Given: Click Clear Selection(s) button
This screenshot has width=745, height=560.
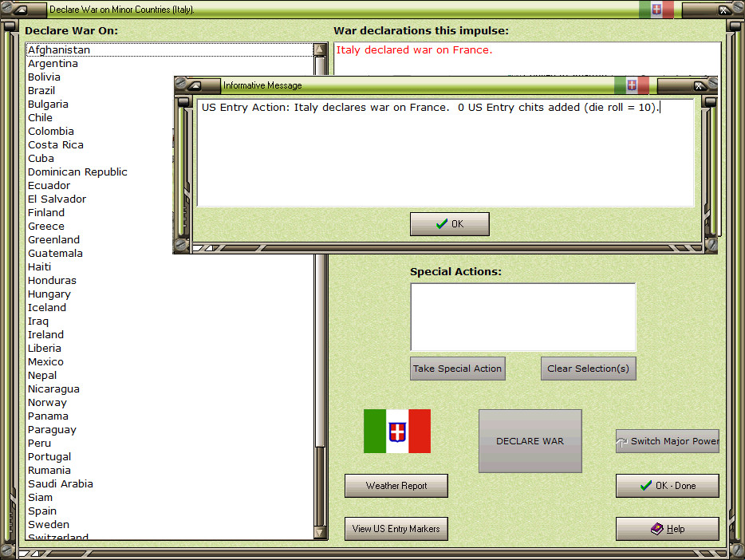Looking at the screenshot, I should [x=588, y=369].
